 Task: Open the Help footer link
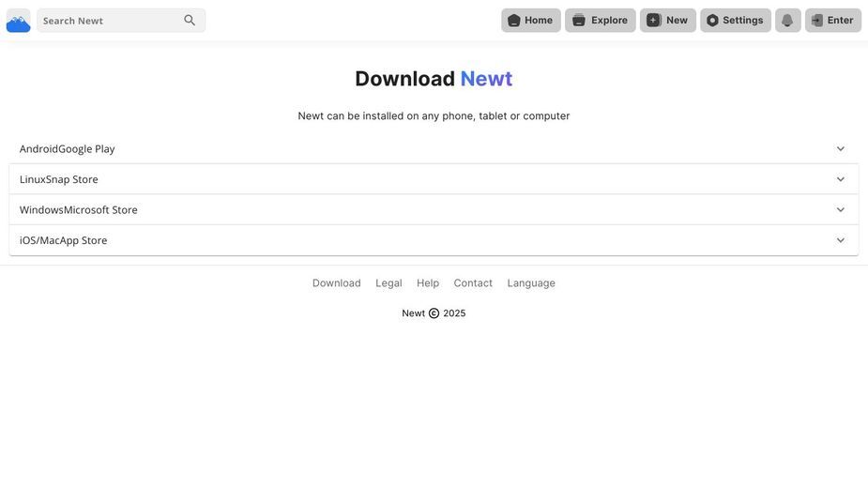coord(428,283)
